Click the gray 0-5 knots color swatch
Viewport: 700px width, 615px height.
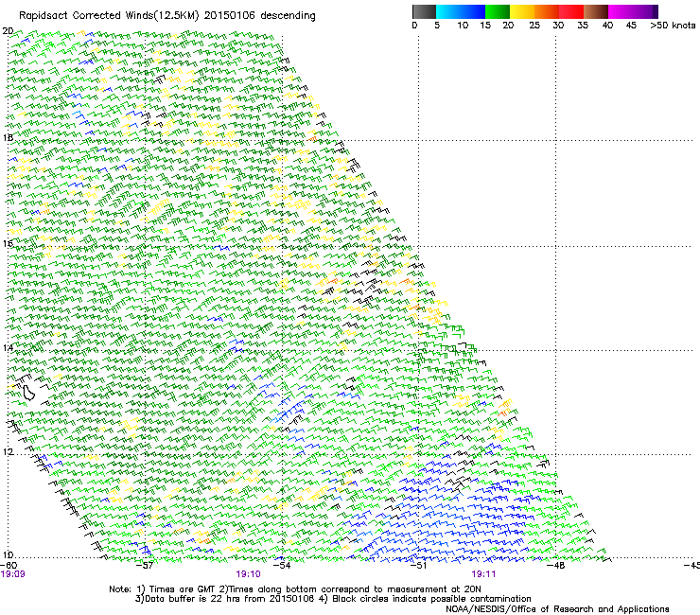pyautogui.click(x=424, y=11)
